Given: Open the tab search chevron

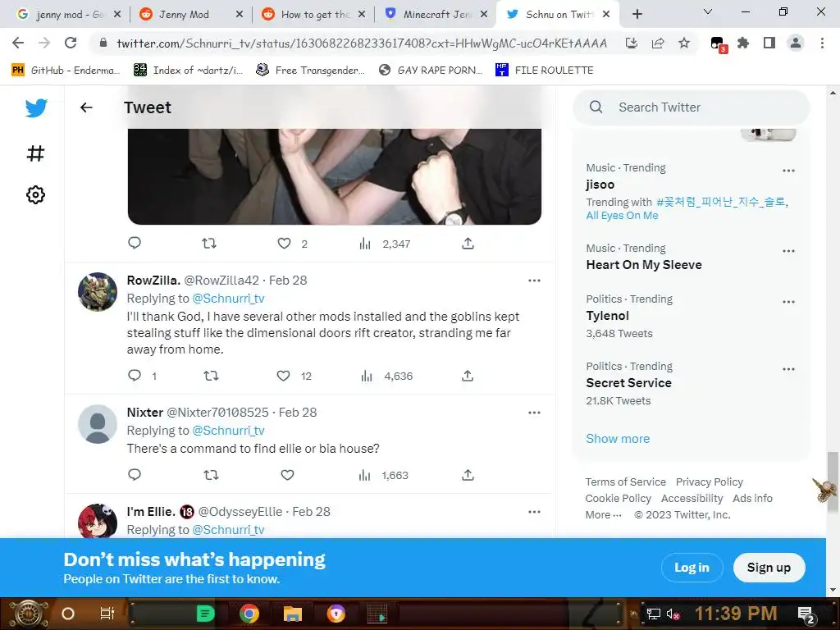Looking at the screenshot, I should (x=708, y=11).
